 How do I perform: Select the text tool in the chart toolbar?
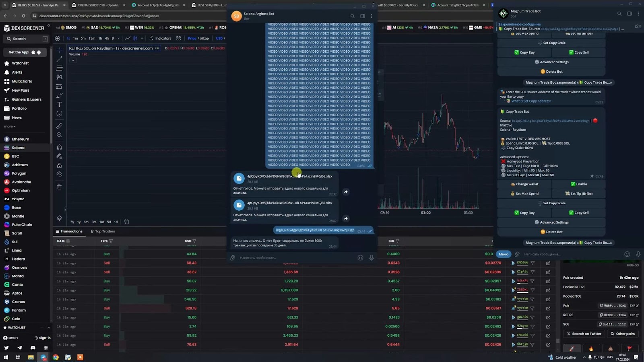[x=59, y=105]
